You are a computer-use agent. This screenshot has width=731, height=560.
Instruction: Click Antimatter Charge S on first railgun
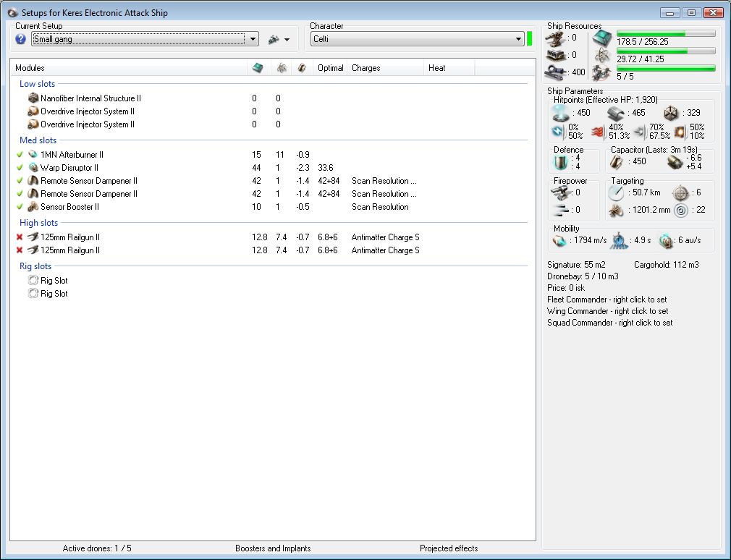pos(386,237)
